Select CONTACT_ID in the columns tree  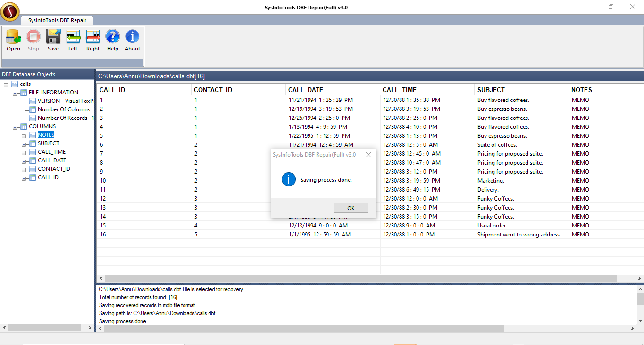54,169
